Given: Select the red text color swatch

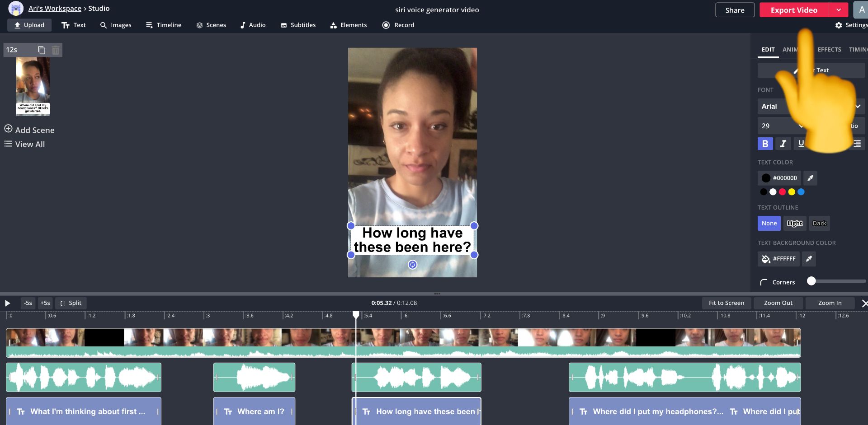Looking at the screenshot, I should click(x=782, y=192).
